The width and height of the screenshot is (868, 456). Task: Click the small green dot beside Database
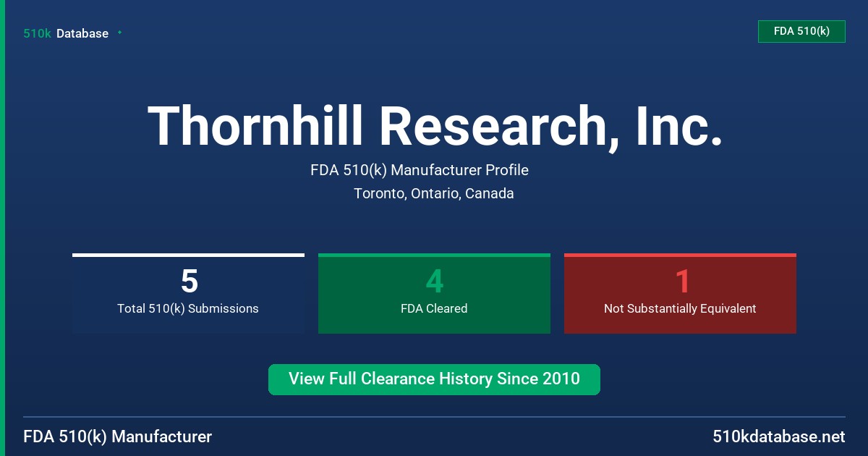(x=119, y=33)
